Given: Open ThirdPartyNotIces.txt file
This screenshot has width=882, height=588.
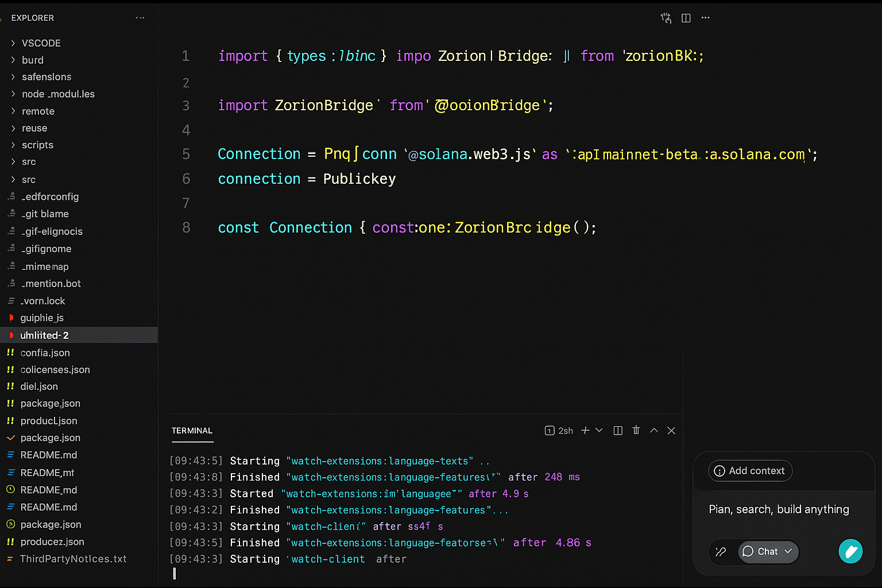Looking at the screenshot, I should [x=73, y=558].
